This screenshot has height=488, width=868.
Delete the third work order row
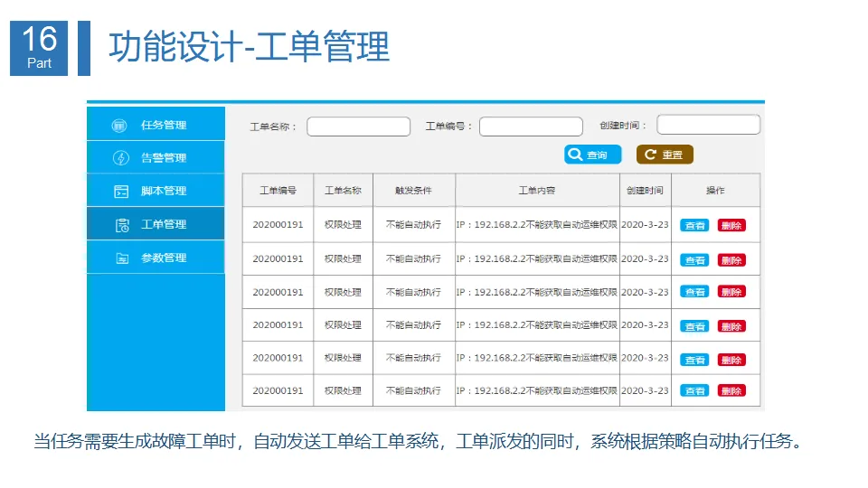731,292
